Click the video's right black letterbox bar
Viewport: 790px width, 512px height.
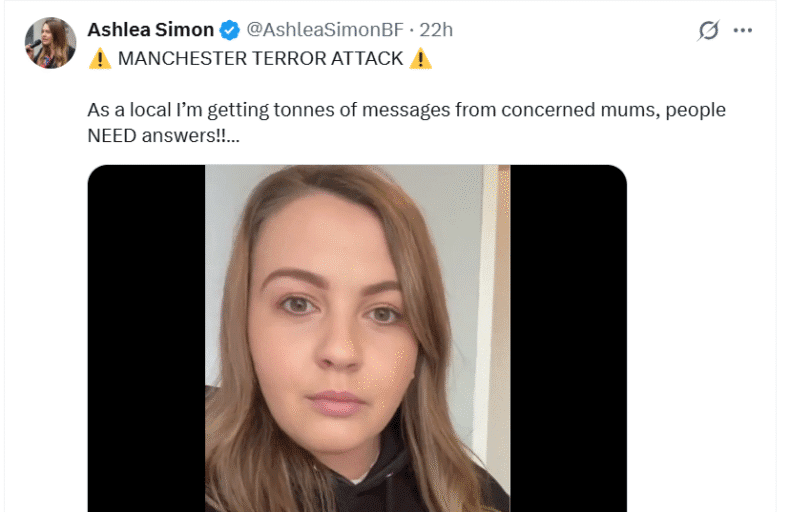click(568, 340)
